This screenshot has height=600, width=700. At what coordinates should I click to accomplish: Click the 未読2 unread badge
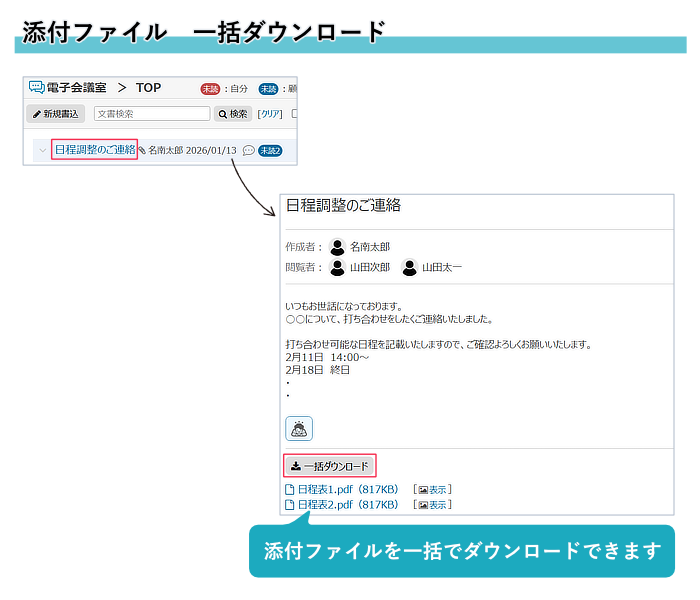pos(270,151)
